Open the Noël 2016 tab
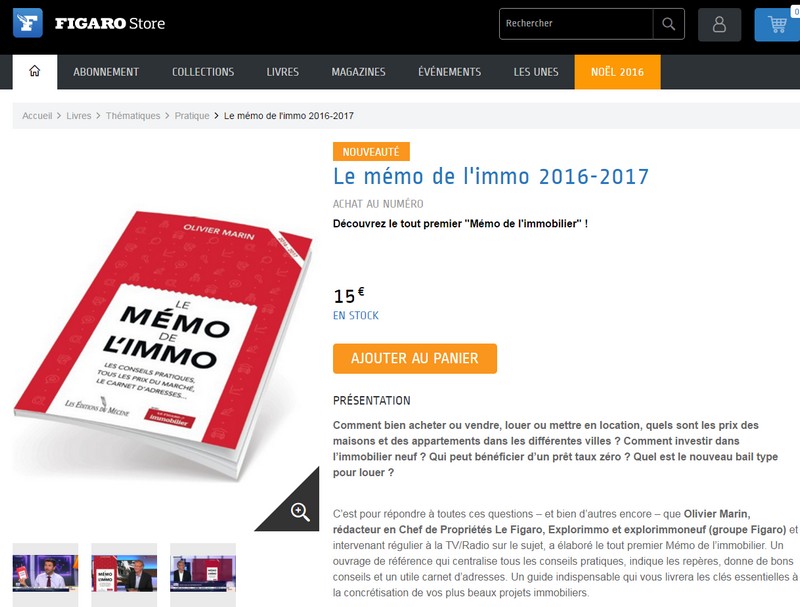This screenshot has height=607, width=800. (x=617, y=72)
